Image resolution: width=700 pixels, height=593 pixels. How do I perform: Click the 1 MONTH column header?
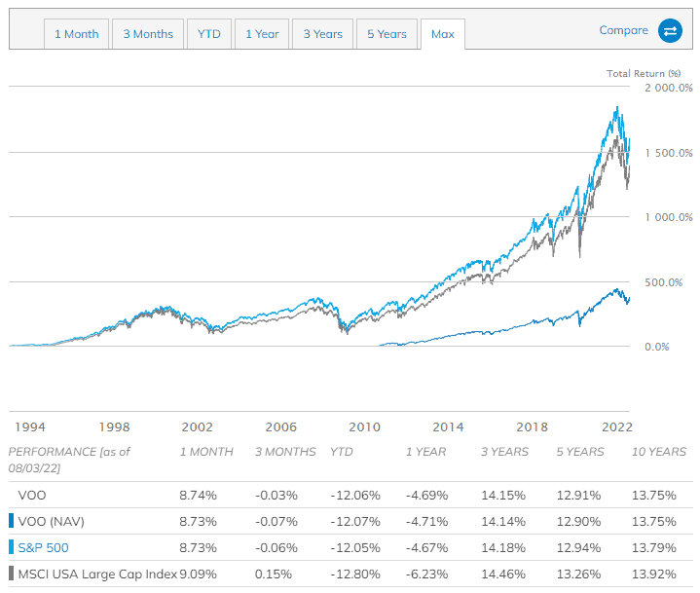pos(206,452)
